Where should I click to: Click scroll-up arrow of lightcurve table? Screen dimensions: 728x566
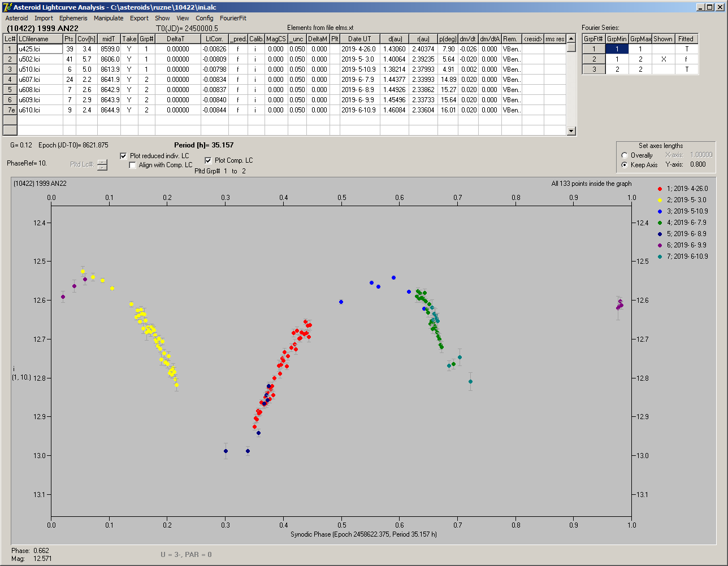(x=571, y=38)
